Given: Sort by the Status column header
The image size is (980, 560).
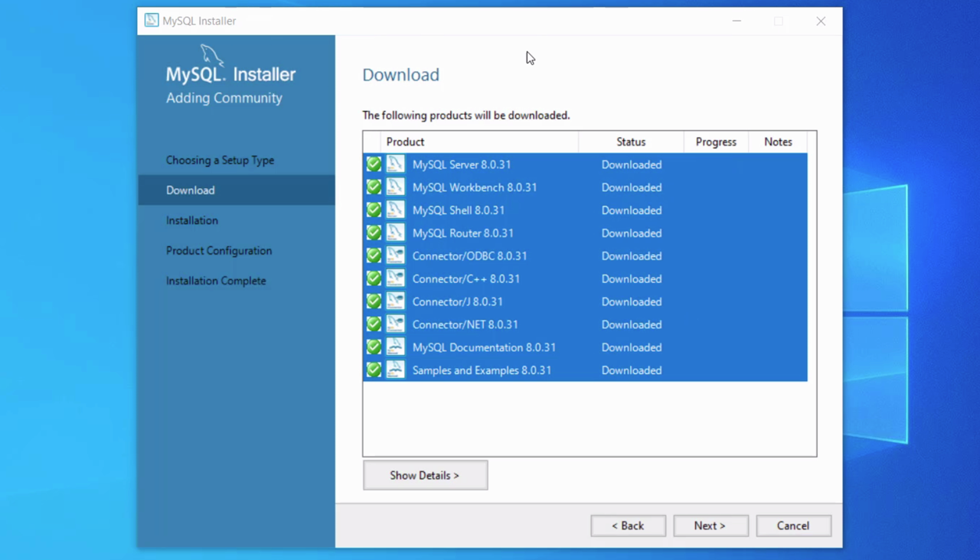Looking at the screenshot, I should (x=631, y=142).
